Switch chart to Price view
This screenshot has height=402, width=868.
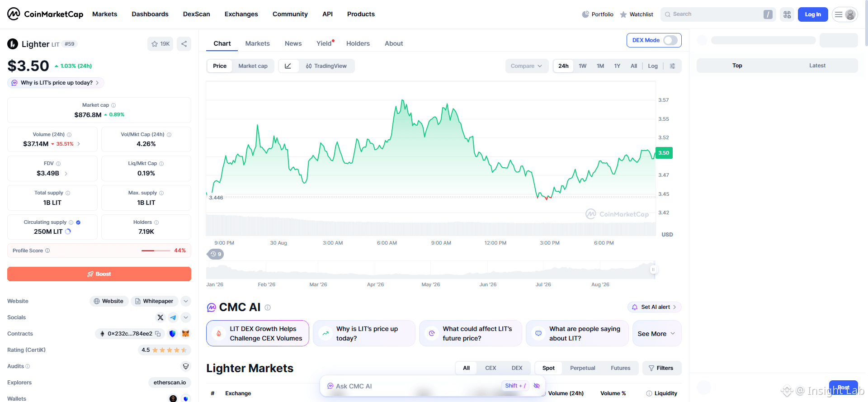point(220,66)
